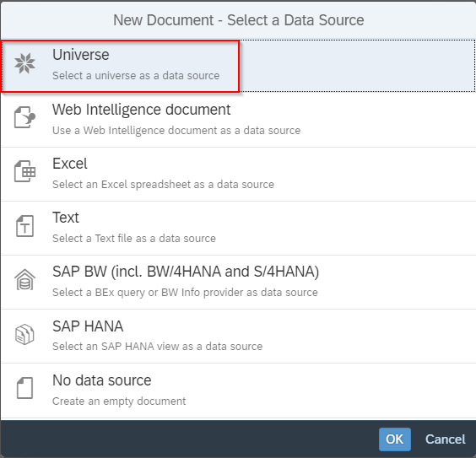Screen dimensions: 476x458
Task: Click the Excel spreadsheet icon
Action: [x=24, y=171]
